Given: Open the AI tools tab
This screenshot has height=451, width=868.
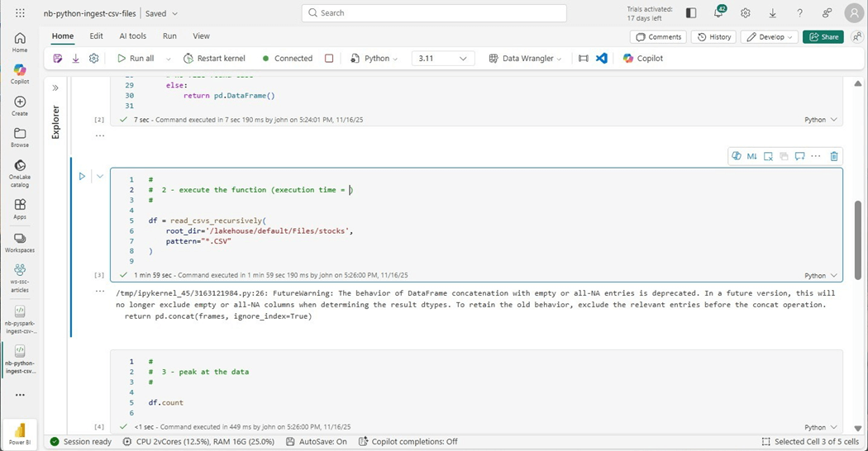Looking at the screenshot, I should point(132,36).
